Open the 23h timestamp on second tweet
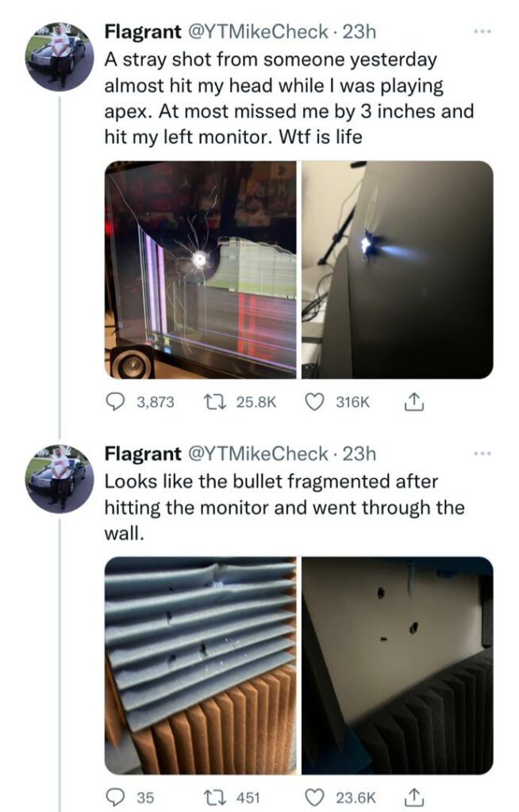Viewport: 519px width, 812px height. click(361, 454)
